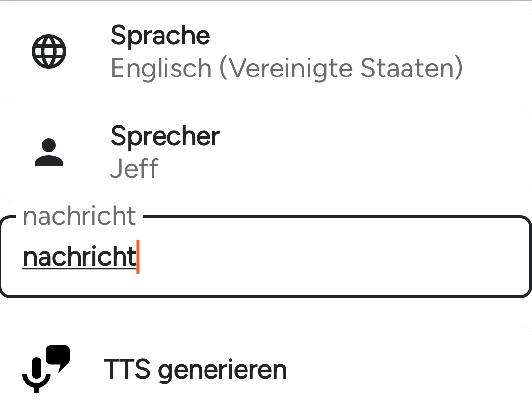Viewport: 532px width, 419px height.
Task: Click the TTS generieren label text
Action: click(x=195, y=369)
